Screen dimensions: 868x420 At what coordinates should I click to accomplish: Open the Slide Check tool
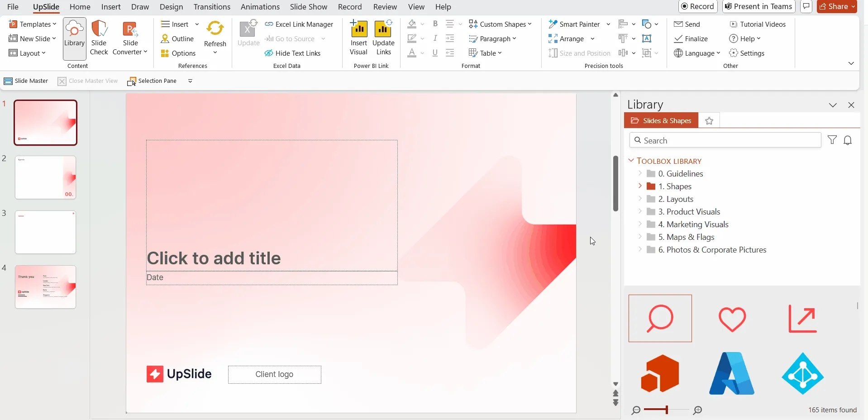(x=99, y=38)
